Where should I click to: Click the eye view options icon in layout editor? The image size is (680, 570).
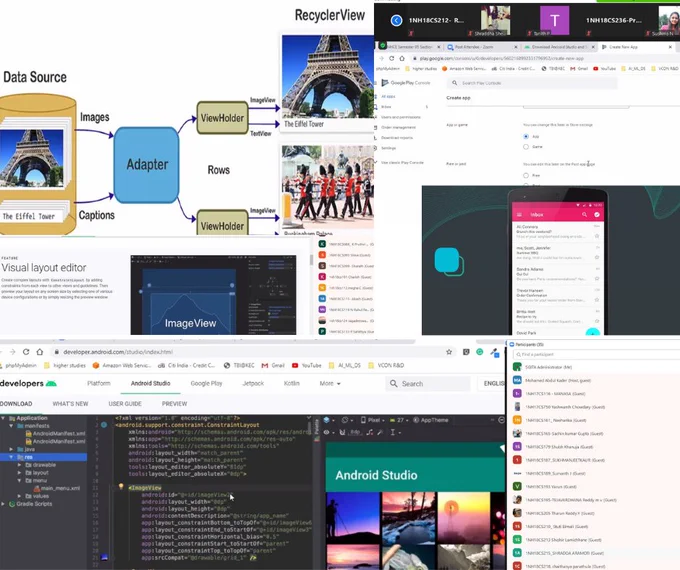click(x=327, y=432)
